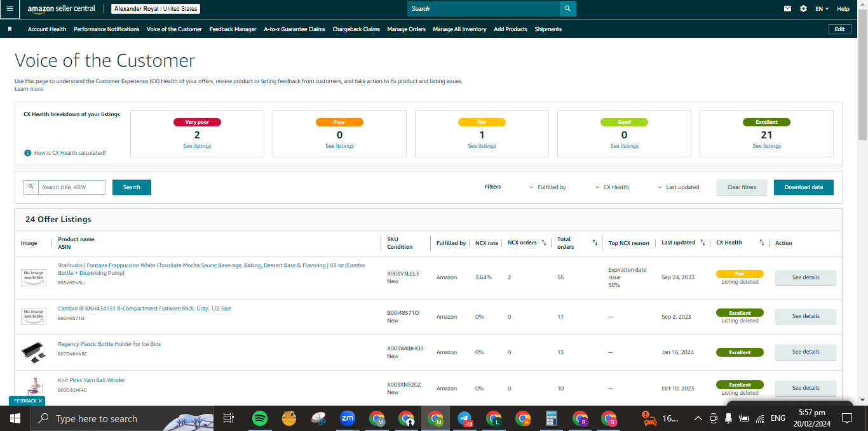Viewport: 868px width, 431px height.
Task: Open Spotify from the taskbar
Action: [x=259, y=418]
